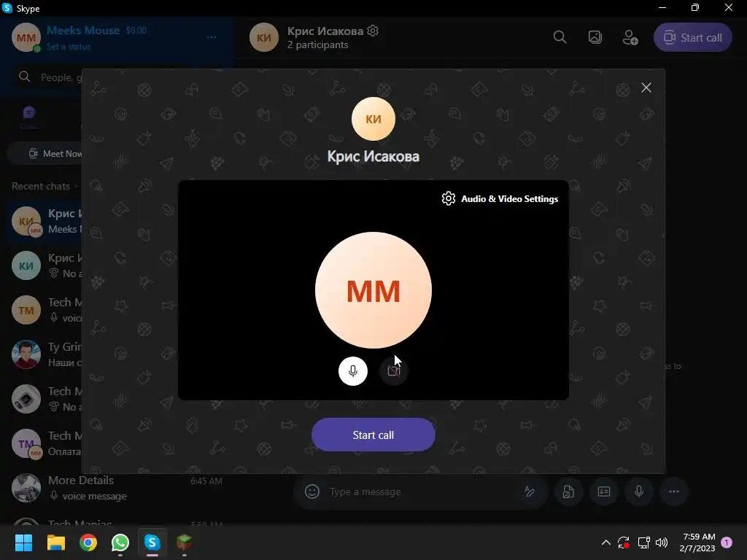
Task: Open chat settings gear next to Крис Исакова
Action: pyautogui.click(x=373, y=31)
